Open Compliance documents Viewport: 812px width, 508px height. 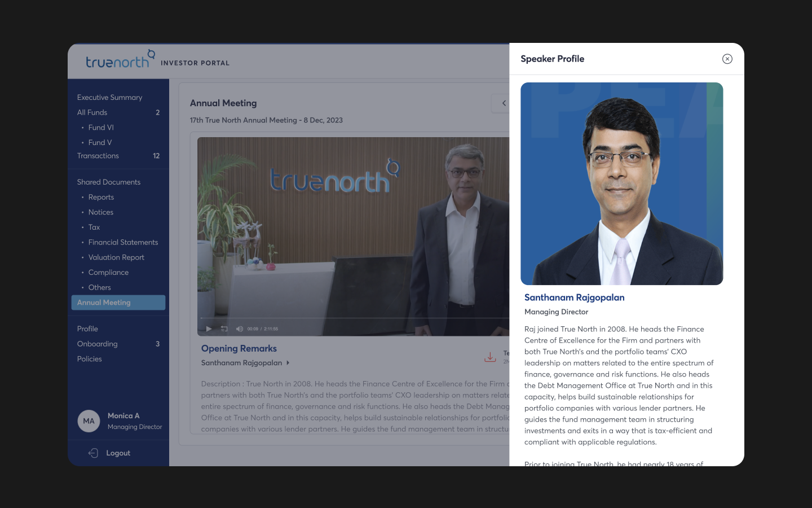108,272
